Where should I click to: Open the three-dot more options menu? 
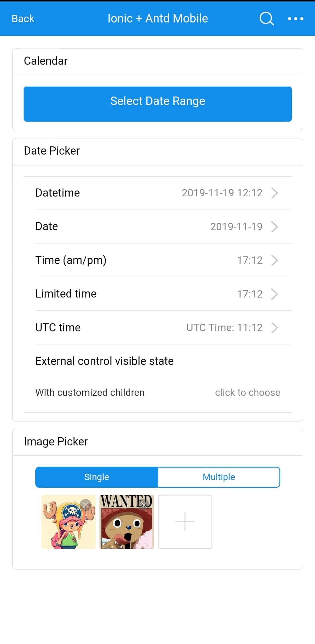(296, 19)
